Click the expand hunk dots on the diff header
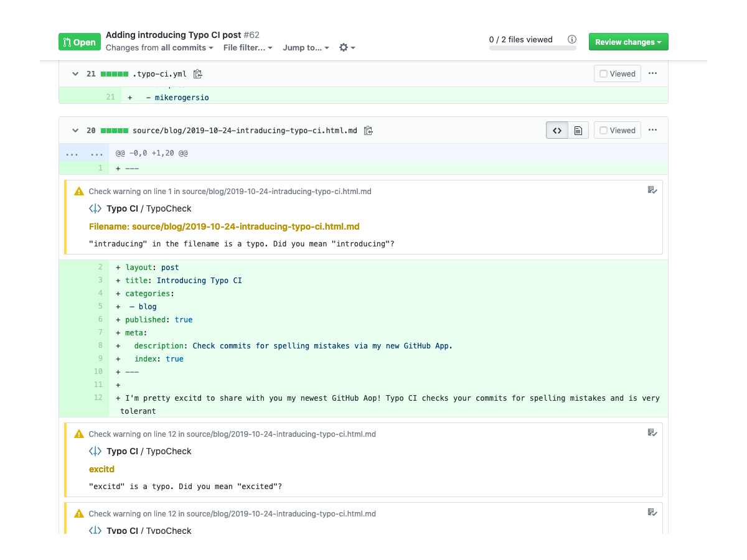Screen dimensions: 747x560 tap(72, 153)
